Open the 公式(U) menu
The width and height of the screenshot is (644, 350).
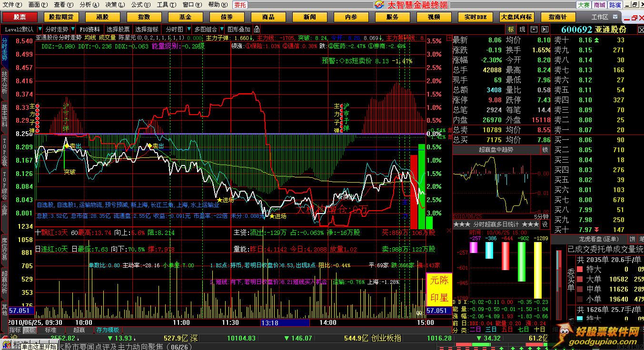coord(140,5)
